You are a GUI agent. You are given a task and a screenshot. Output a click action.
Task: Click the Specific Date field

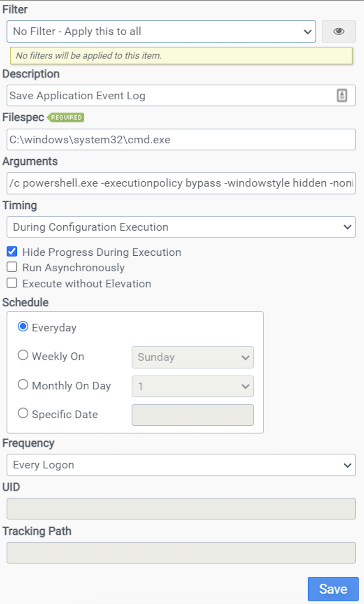[193, 415]
